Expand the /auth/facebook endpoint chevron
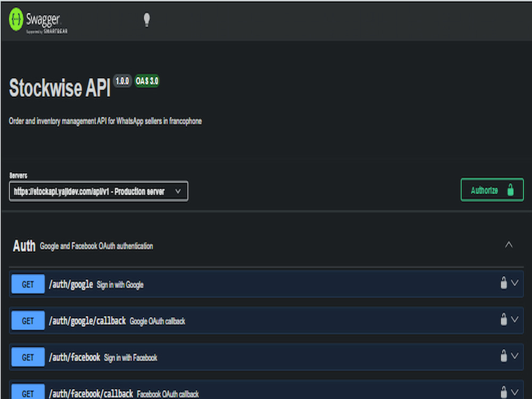Screen dimensions: 532x399 514,356
